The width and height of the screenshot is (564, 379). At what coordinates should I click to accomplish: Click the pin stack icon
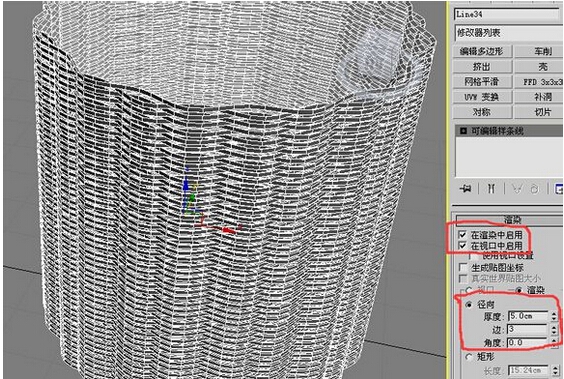465,188
